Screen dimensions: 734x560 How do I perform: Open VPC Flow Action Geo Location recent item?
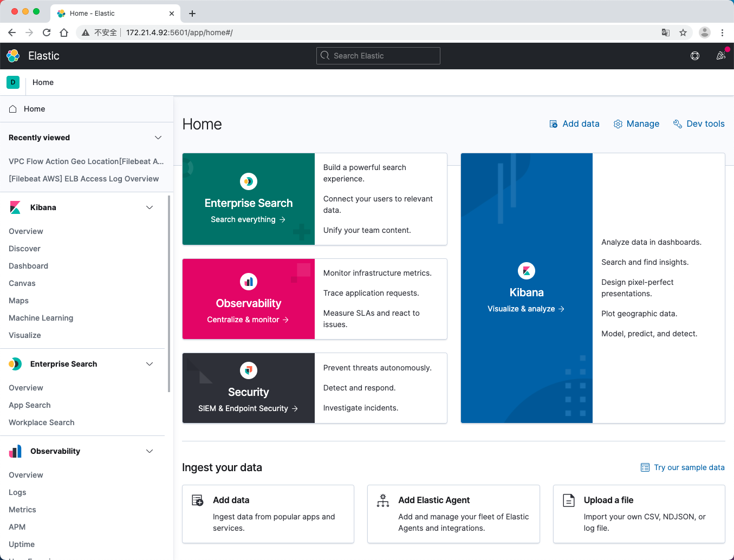pyautogui.click(x=86, y=161)
